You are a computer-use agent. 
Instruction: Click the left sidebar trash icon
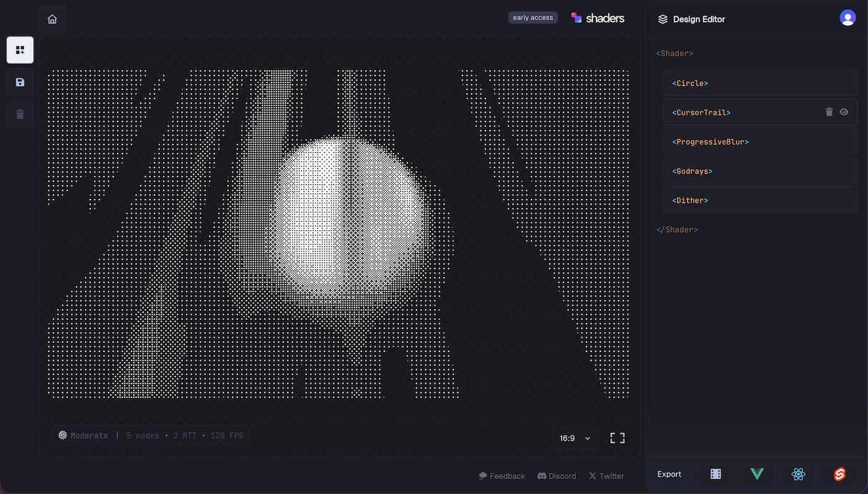pos(20,114)
